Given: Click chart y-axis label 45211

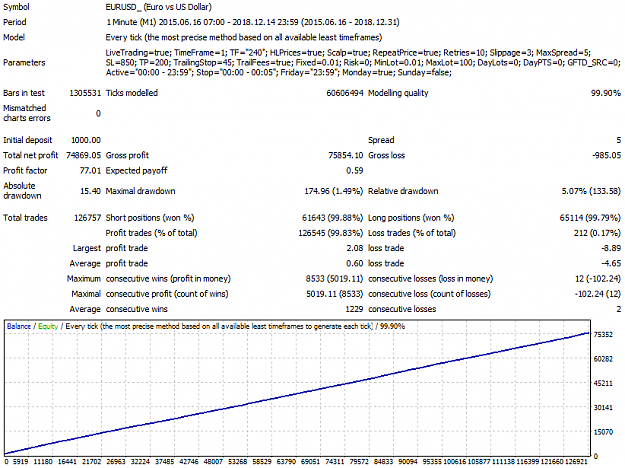Looking at the screenshot, I should 603,383.
